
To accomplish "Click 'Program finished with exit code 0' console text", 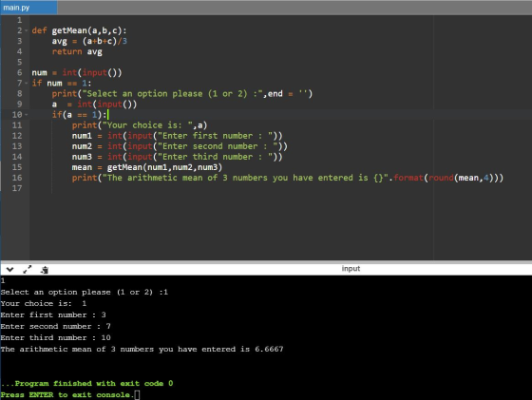I will (86, 384).
